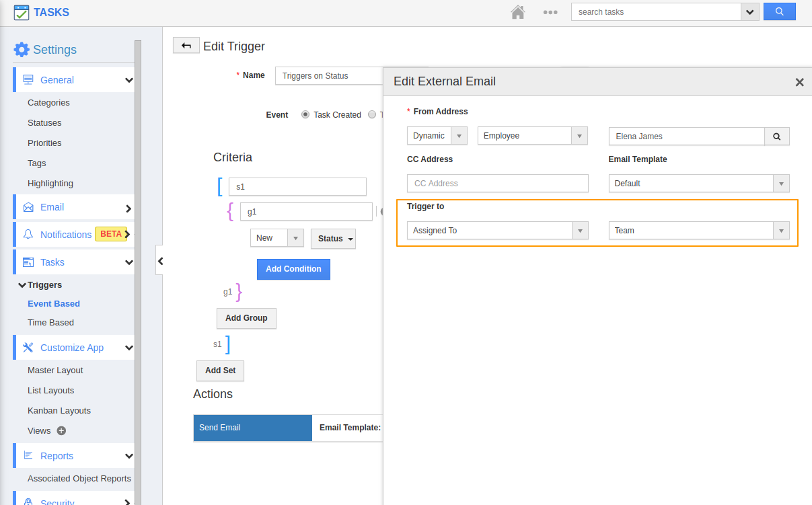Open Associated Object Reports
812x505 pixels.
click(79, 479)
